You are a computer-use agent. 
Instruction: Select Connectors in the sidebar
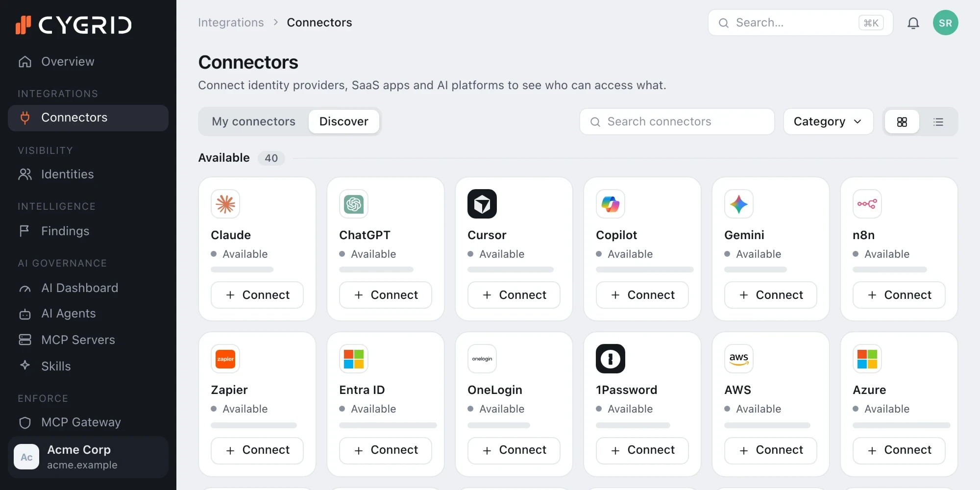click(x=88, y=118)
